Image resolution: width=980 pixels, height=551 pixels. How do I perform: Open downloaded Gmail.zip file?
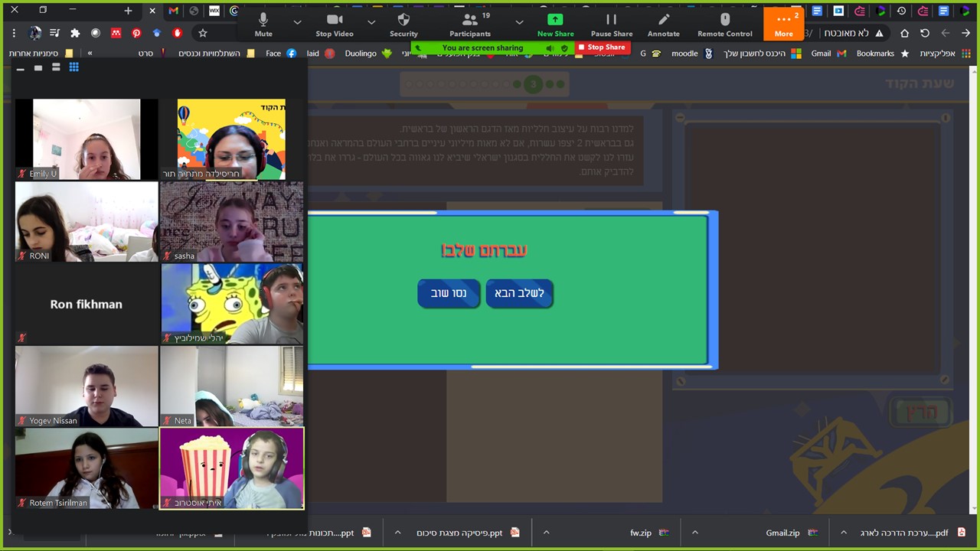(792, 533)
